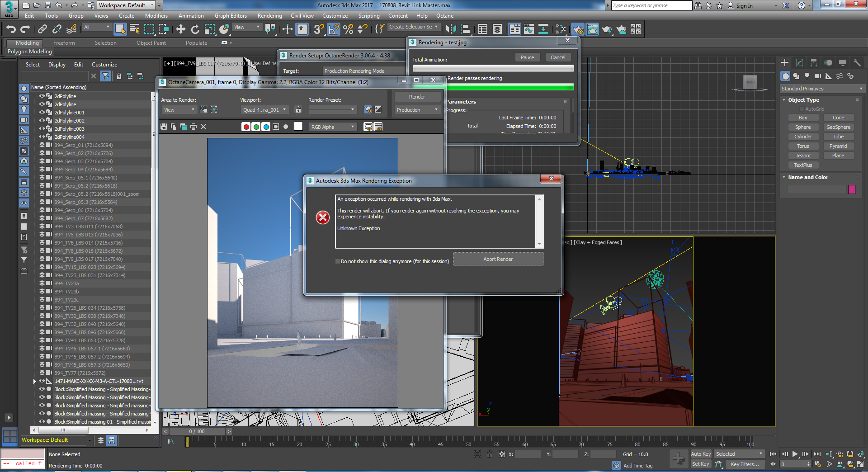The image size is (868, 472).
Task: Open the Rendered Frame Window icon
Action: tap(592, 29)
